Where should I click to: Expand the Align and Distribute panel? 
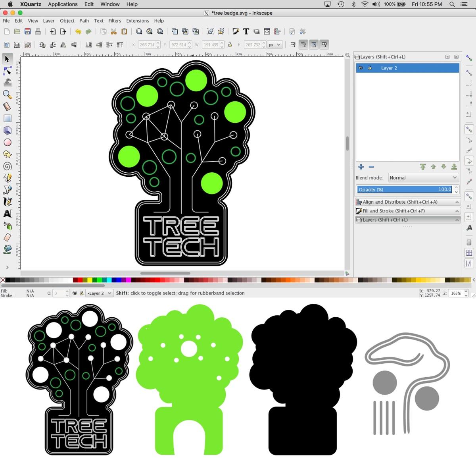[x=457, y=202]
